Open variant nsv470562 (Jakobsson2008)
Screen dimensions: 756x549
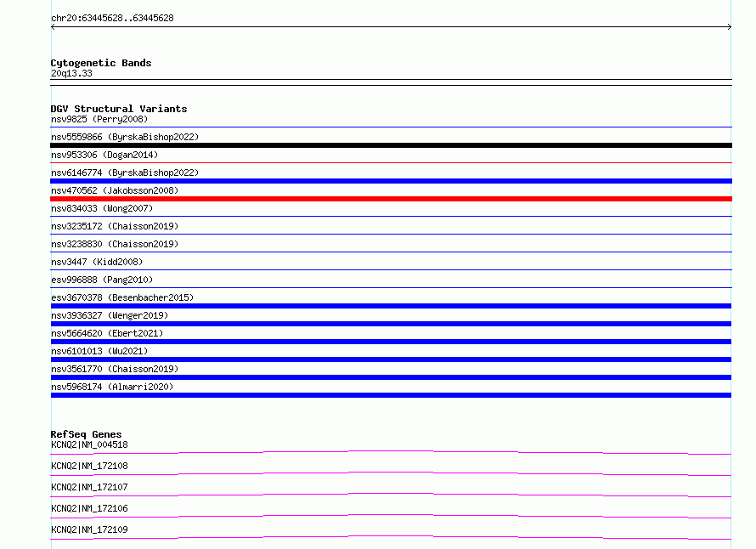(x=115, y=190)
